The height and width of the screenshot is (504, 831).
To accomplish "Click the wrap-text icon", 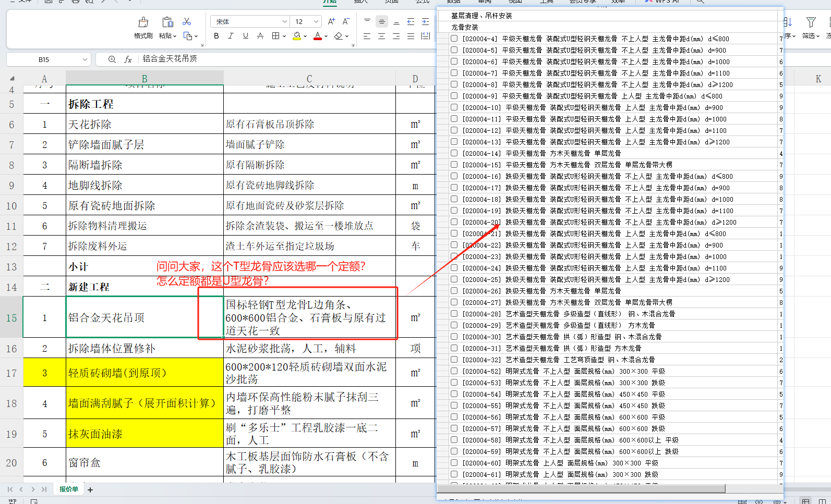I will 426,36.
